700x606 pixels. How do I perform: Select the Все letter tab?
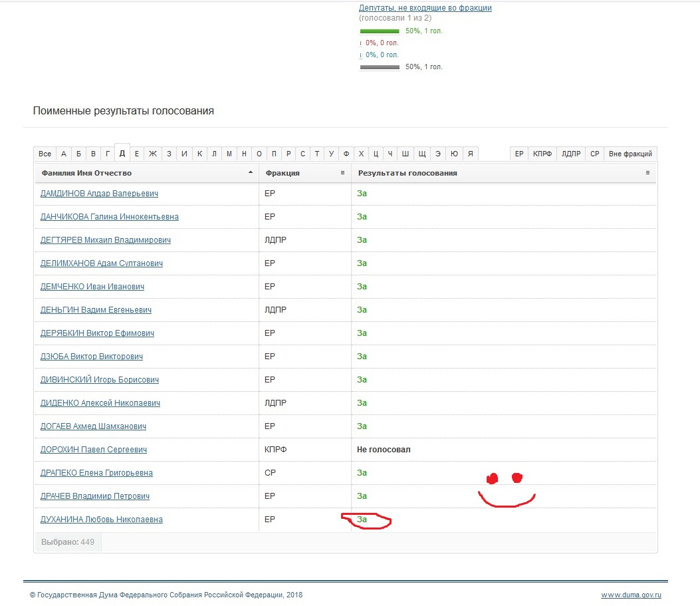point(45,154)
